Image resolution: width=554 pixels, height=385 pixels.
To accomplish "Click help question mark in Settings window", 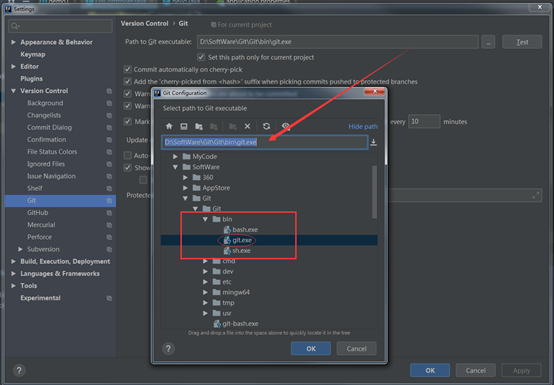I will [x=19, y=371].
